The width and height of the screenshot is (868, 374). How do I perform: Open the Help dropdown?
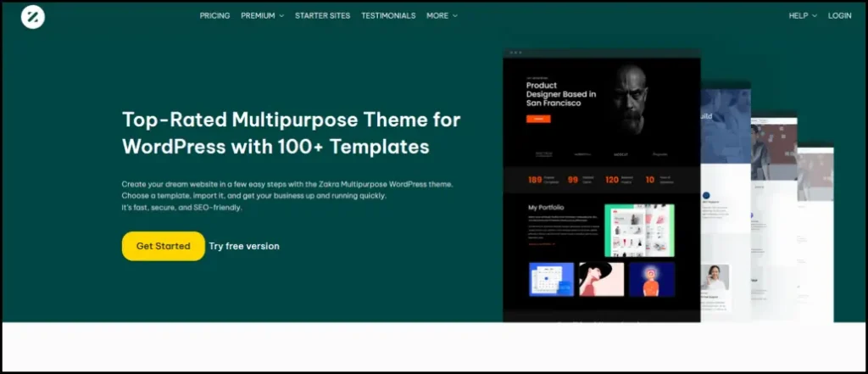pos(803,15)
